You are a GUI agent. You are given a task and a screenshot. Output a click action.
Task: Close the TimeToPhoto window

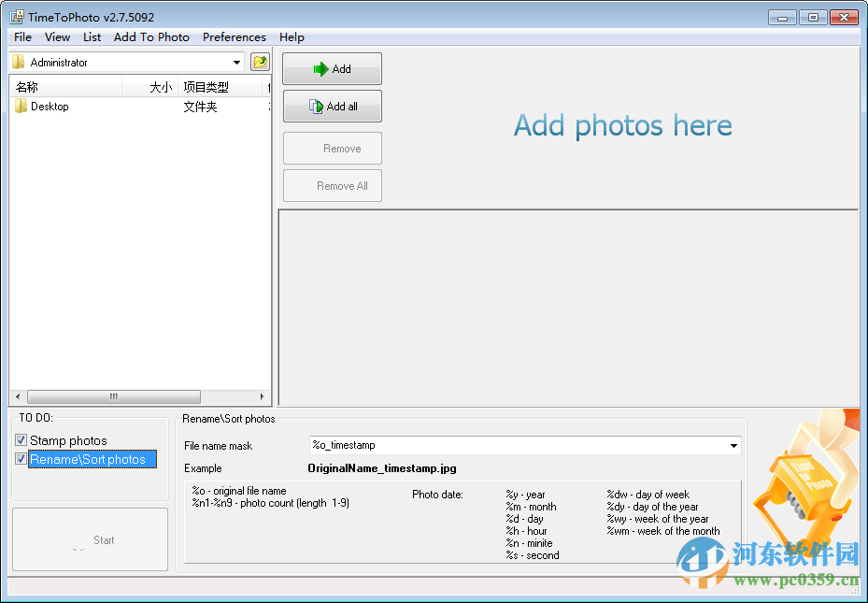click(x=845, y=18)
